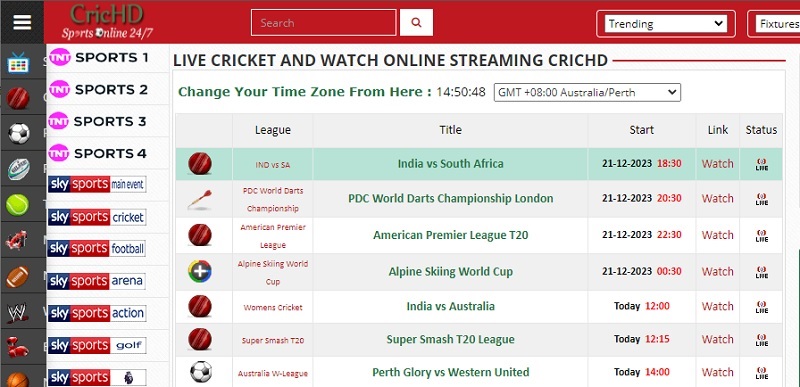
Task: Watch Perth Glory vs Western United
Action: pyautogui.click(x=717, y=372)
